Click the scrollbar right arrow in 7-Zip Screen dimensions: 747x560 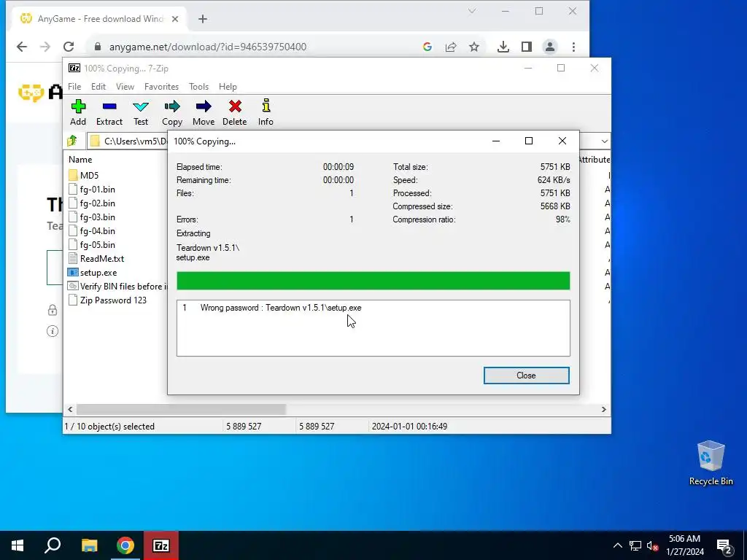point(603,409)
